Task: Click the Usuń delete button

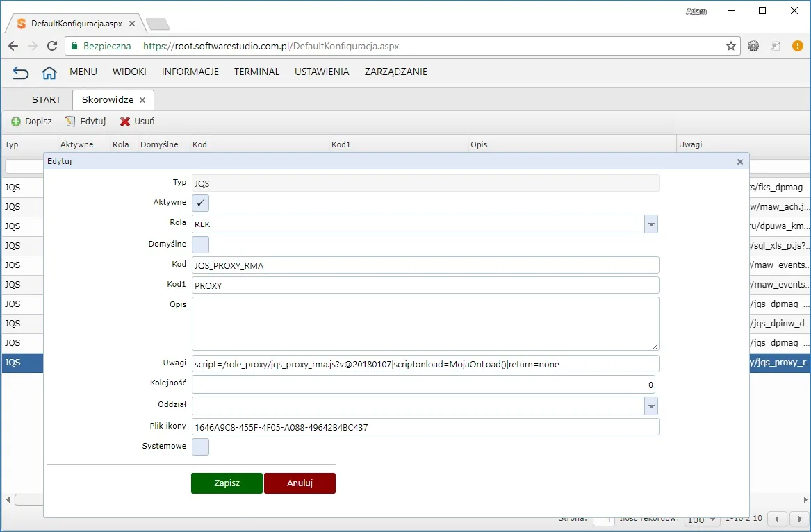Action: (x=137, y=122)
